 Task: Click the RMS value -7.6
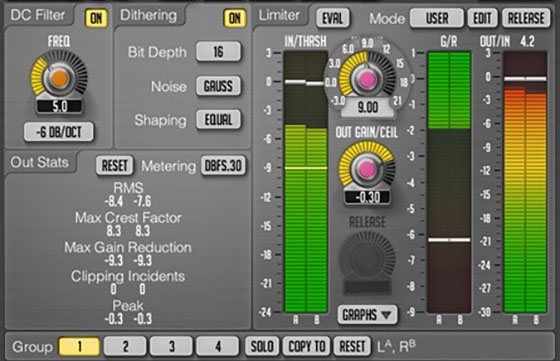[142, 201]
